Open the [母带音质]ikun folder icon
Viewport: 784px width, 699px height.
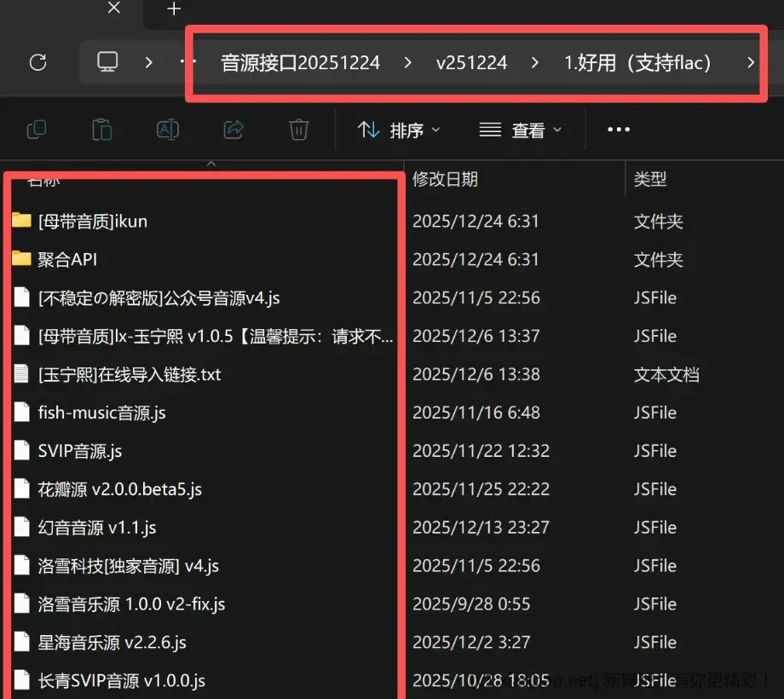(x=23, y=221)
